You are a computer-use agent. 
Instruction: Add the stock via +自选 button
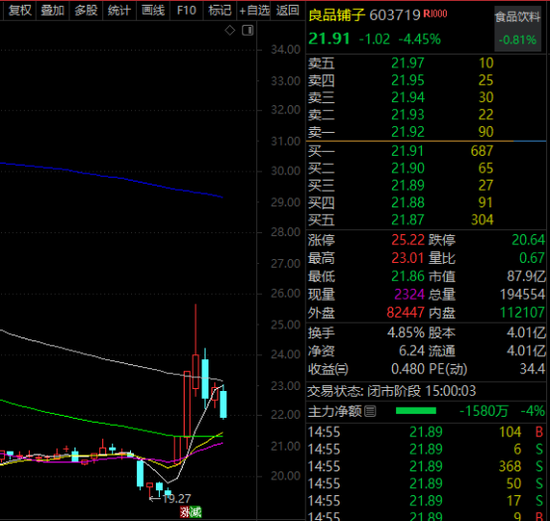point(254,11)
